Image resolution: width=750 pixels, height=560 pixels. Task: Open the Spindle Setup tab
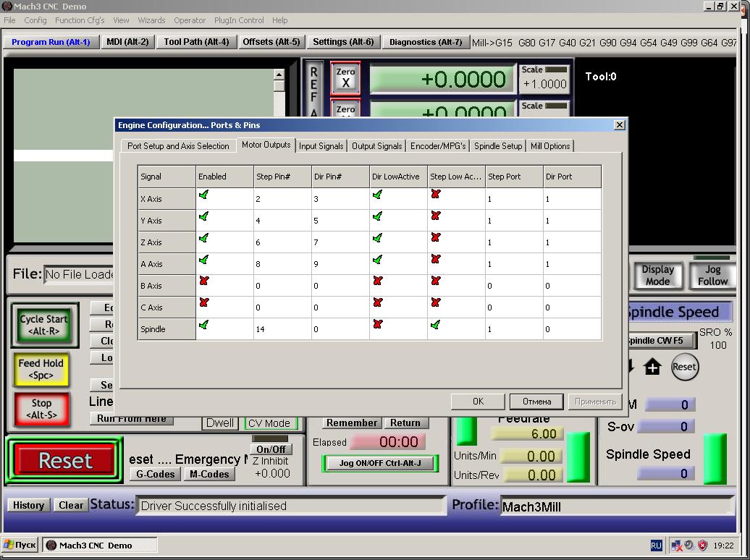click(498, 146)
